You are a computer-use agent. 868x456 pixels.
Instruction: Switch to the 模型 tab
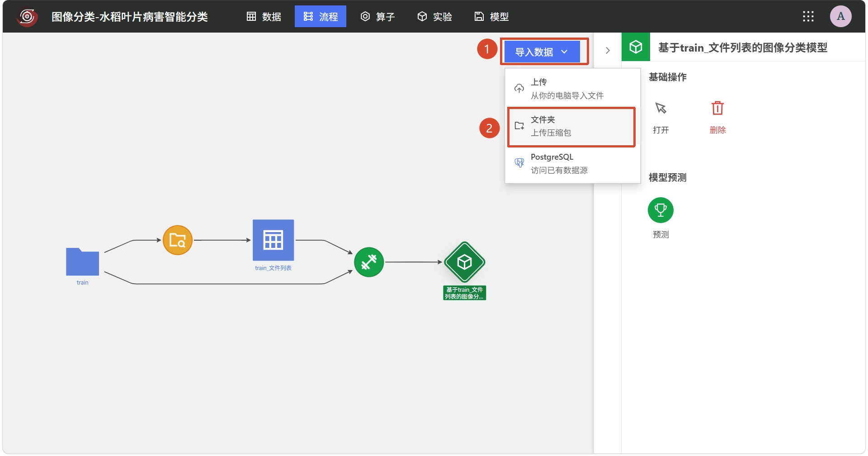pos(491,17)
